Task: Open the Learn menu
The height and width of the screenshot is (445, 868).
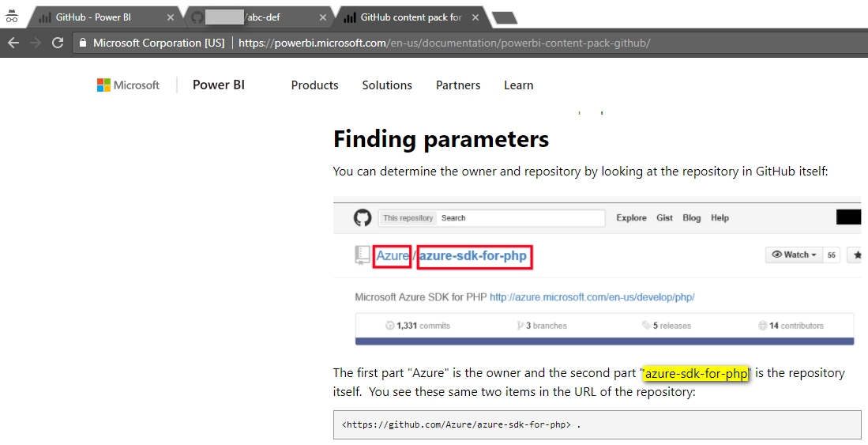Action: pos(519,85)
